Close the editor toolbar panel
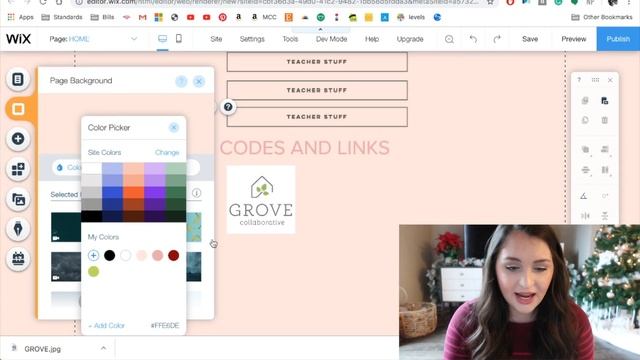The image size is (640, 360). (x=610, y=80)
